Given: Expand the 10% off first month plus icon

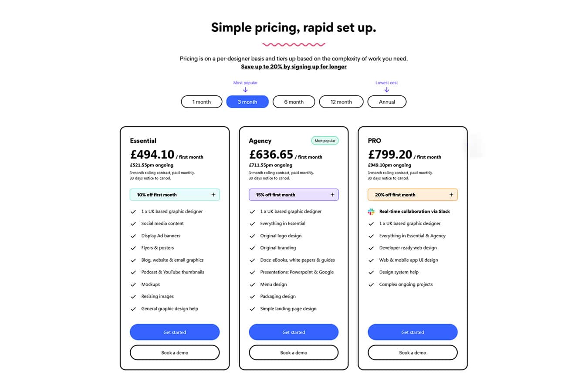Looking at the screenshot, I should [x=213, y=195].
